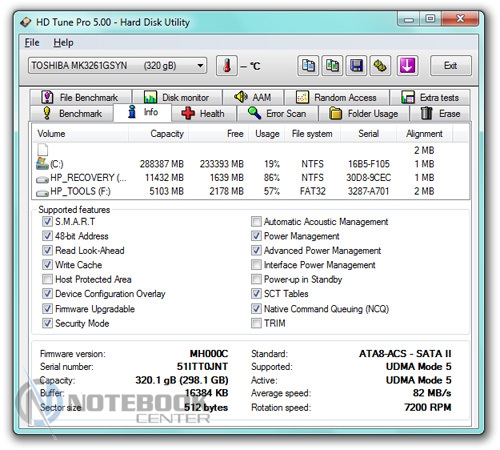Click the FAT32 file system cell
This screenshot has width=500, height=450.
pos(312,191)
